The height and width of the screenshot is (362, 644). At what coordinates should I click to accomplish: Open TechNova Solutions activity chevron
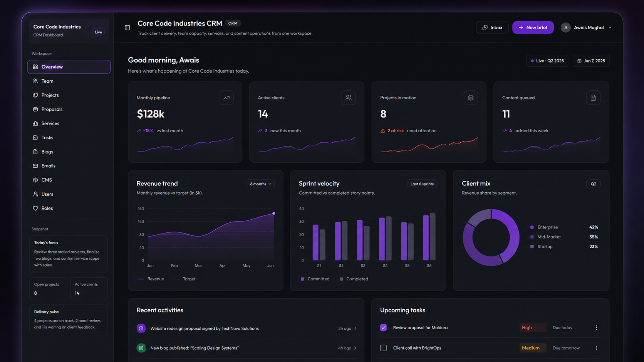(356, 329)
